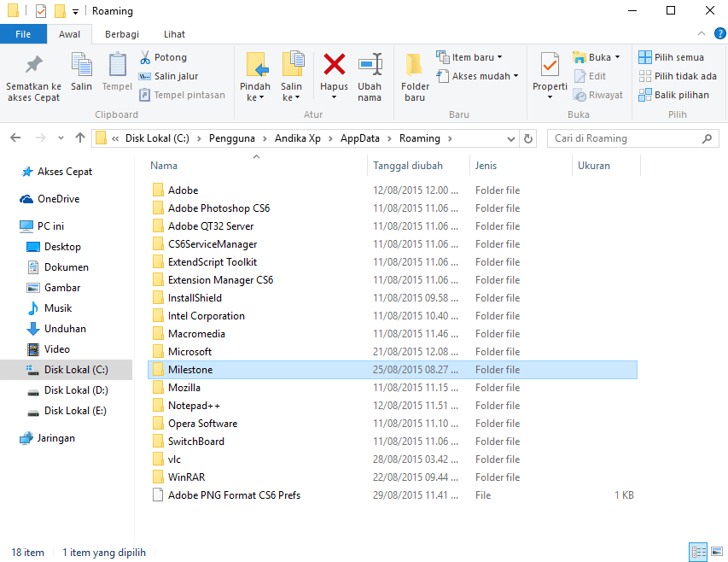Click the properties checkmark icon in title bar
Screen dimensions: 728x562
point(41,11)
